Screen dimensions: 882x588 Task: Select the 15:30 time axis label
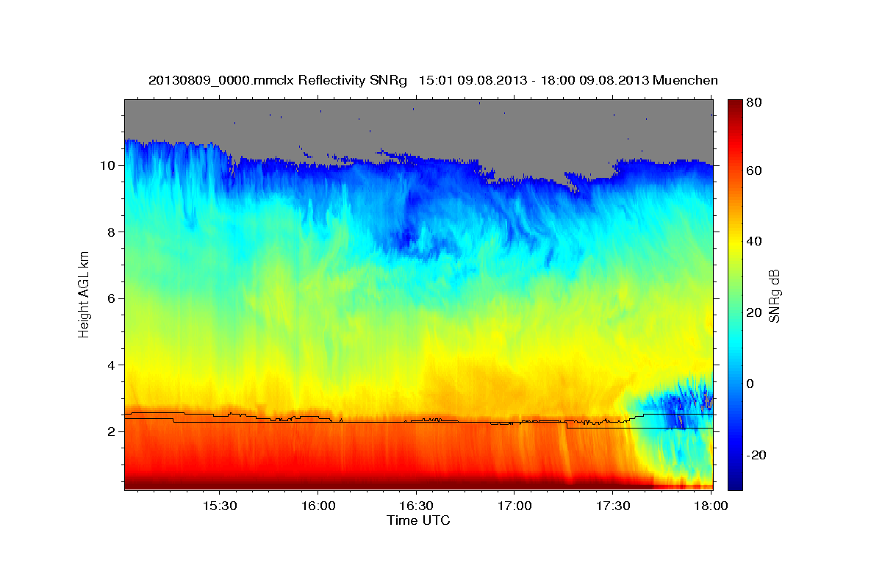point(219,506)
